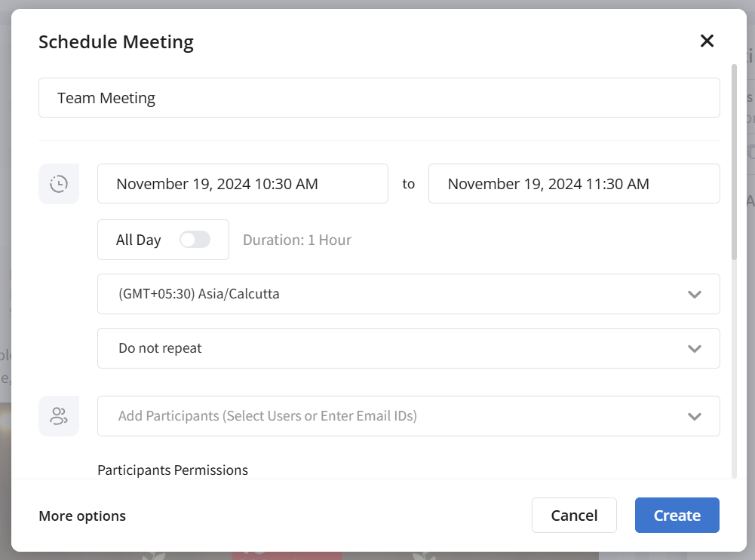Open the end date November 19 11:30 AM
This screenshot has height=560, width=755.
point(573,184)
